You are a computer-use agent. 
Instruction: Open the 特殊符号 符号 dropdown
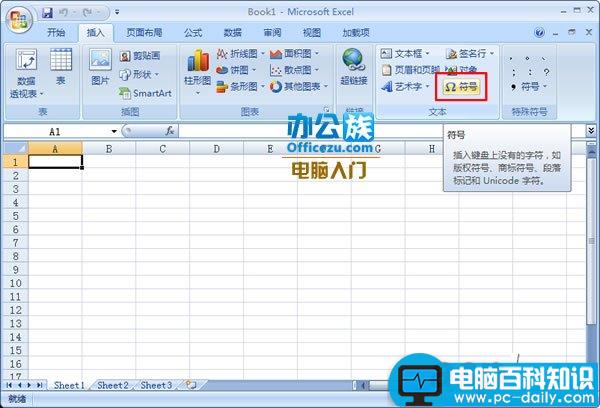pos(530,87)
